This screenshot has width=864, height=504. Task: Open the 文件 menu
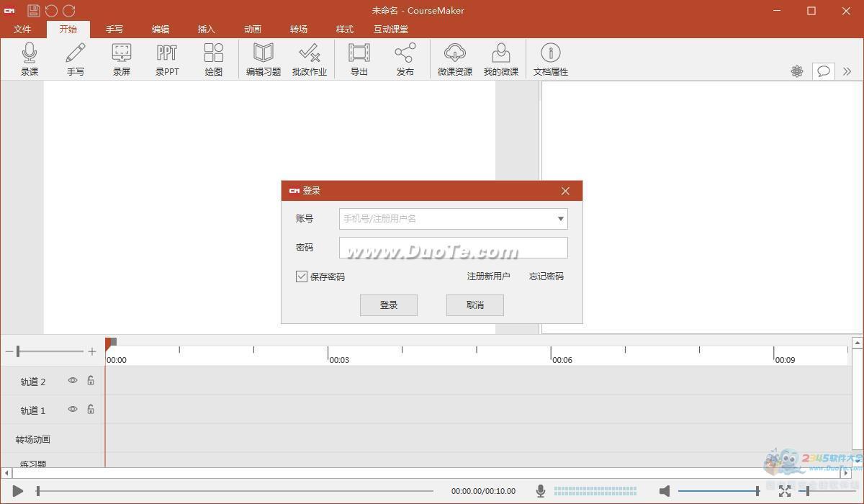coord(22,30)
